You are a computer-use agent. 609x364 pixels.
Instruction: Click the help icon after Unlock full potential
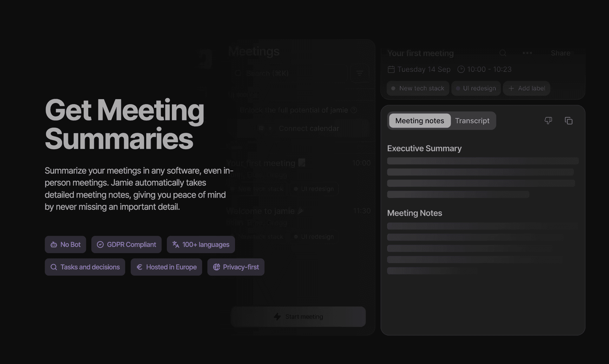click(354, 110)
